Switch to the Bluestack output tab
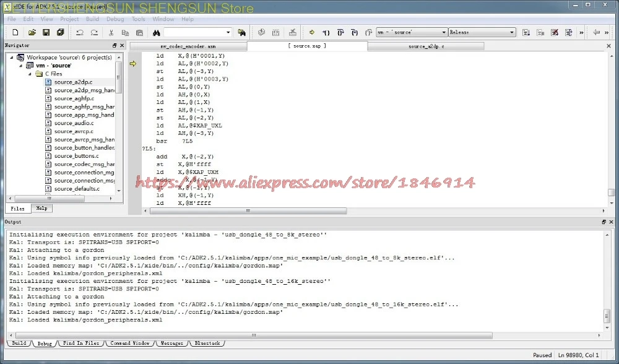The height and width of the screenshot is (364, 619). click(206, 343)
